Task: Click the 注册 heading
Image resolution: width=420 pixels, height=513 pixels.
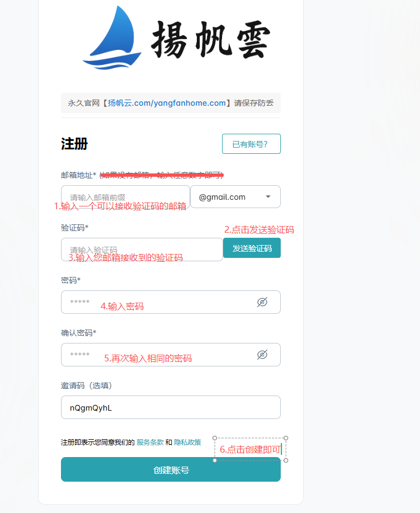Action: pyautogui.click(x=74, y=144)
